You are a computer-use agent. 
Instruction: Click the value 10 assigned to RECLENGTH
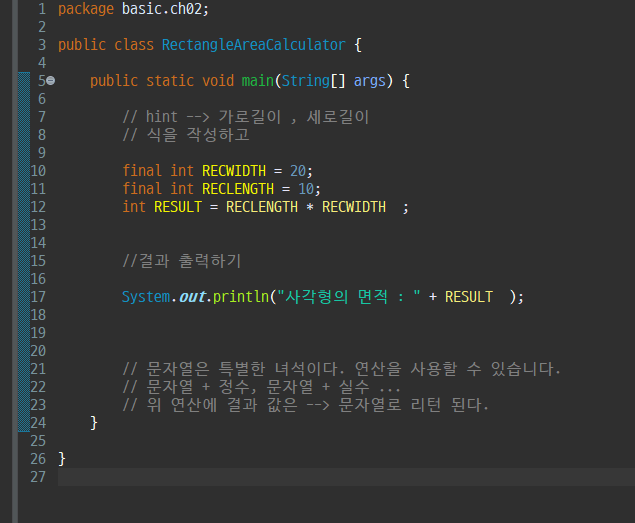[306, 189]
